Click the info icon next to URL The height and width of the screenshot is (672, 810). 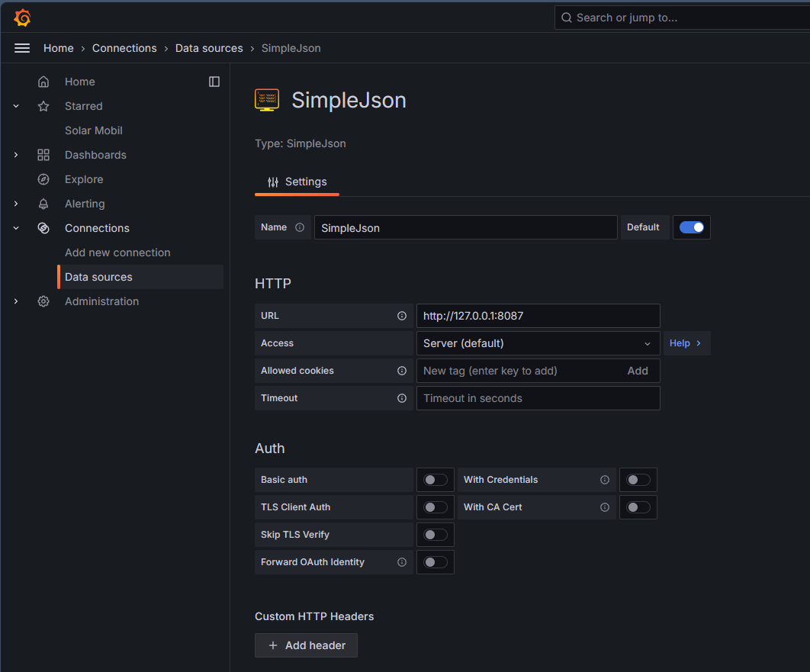402,316
